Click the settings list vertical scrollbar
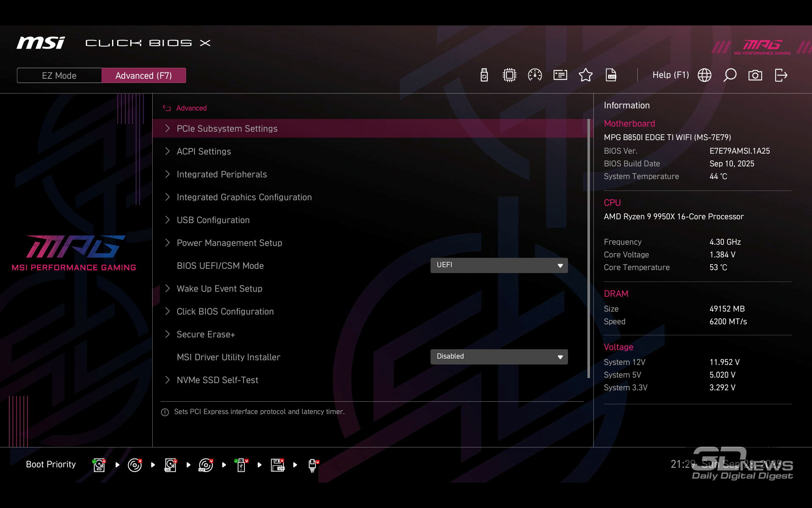The width and height of the screenshot is (812, 508). (x=588, y=249)
